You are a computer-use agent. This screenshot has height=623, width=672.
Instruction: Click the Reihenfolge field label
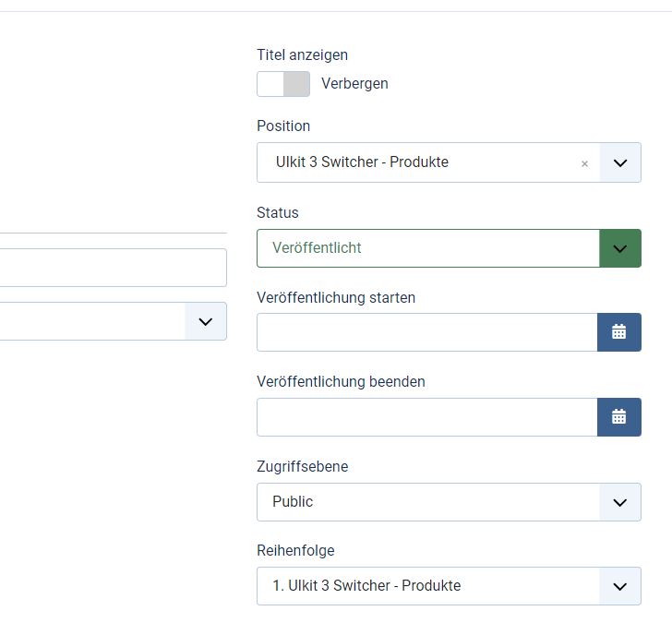295,550
